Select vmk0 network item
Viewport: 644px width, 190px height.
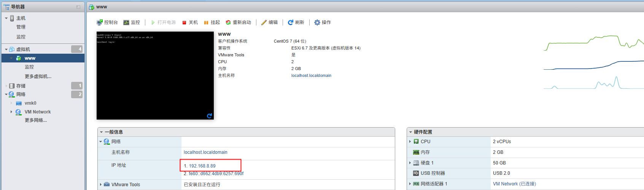coord(30,103)
